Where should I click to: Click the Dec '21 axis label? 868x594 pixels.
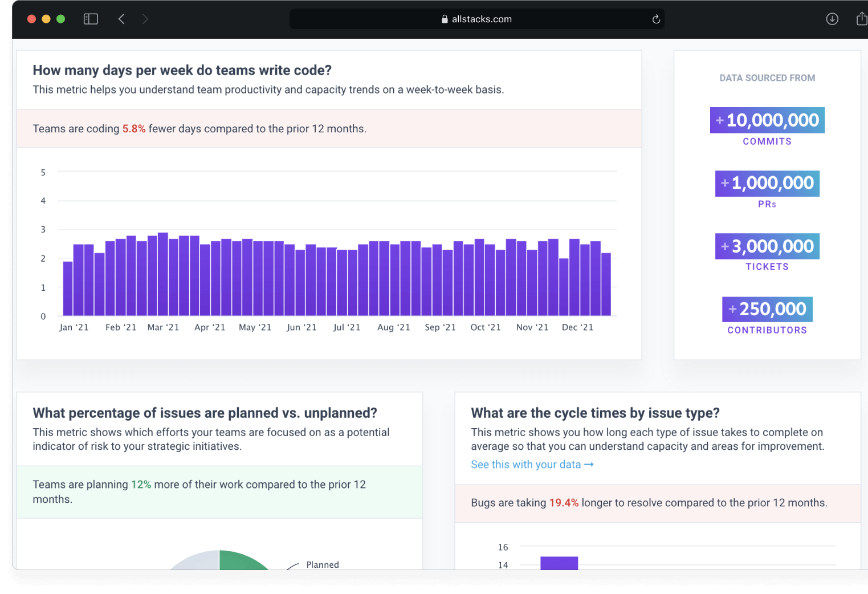click(x=577, y=327)
